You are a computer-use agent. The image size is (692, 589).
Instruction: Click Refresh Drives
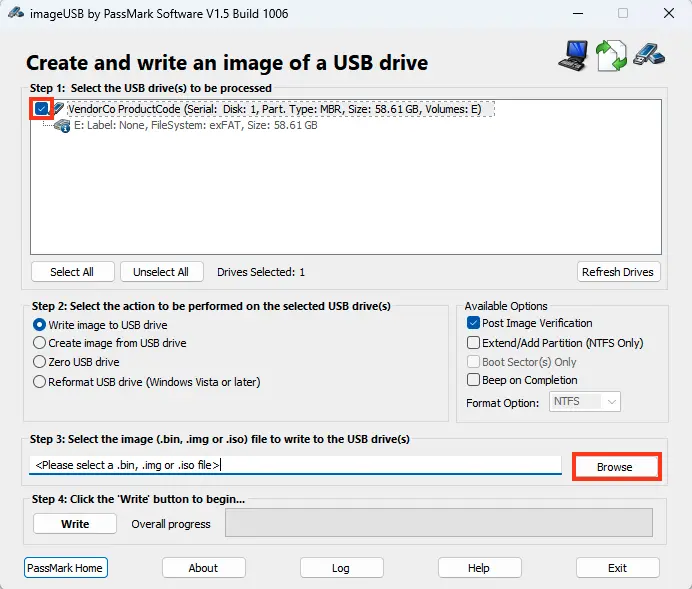click(618, 272)
